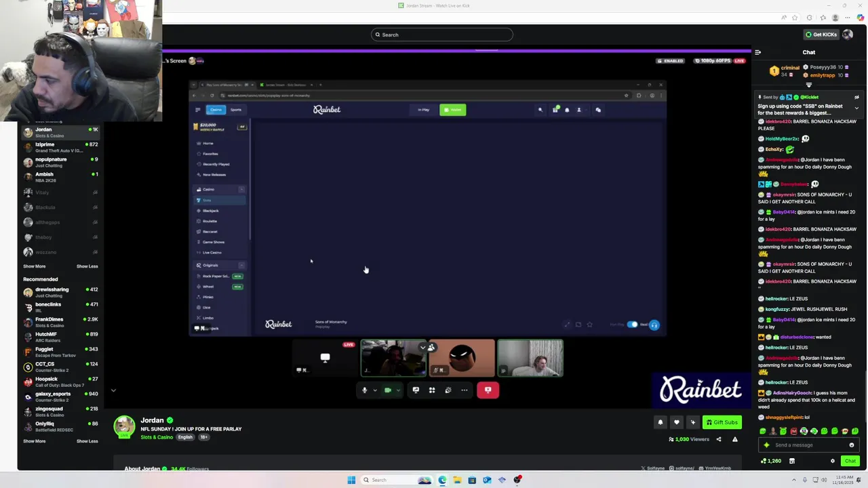
Task: Open the Get KICKs button
Action: 821,35
